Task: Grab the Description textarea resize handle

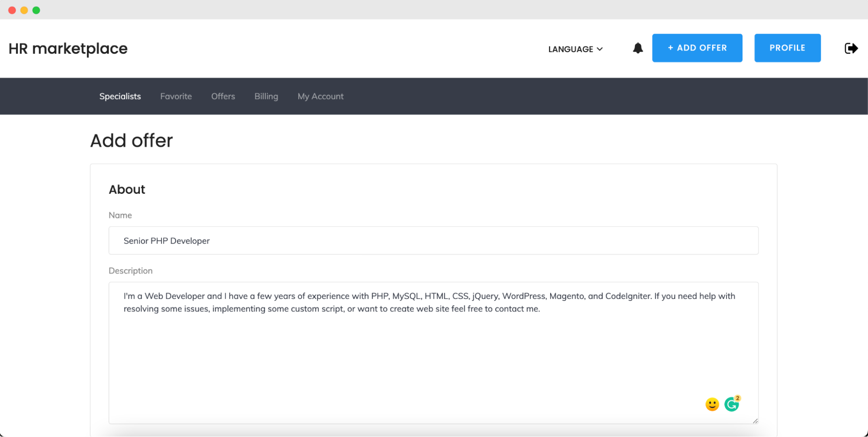Action: (755, 420)
